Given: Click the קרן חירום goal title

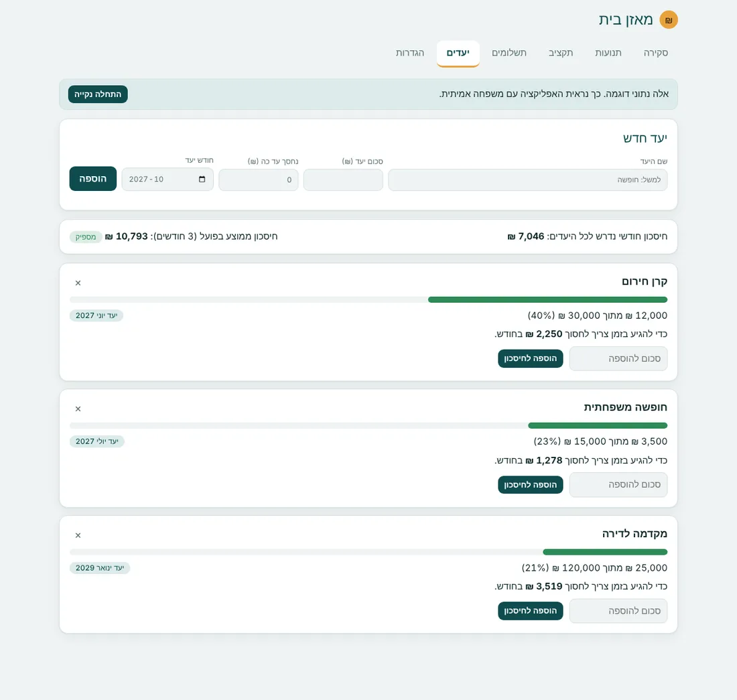Looking at the screenshot, I should point(645,281).
